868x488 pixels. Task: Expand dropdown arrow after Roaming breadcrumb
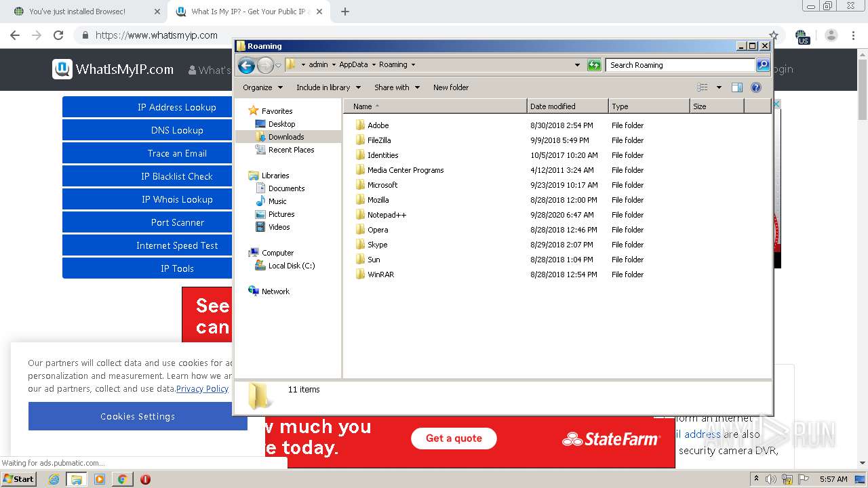[x=413, y=65]
